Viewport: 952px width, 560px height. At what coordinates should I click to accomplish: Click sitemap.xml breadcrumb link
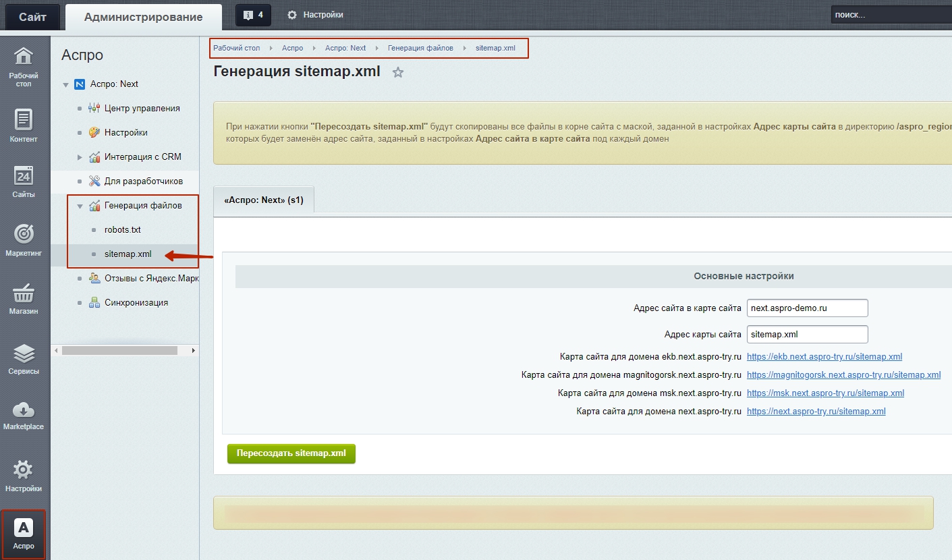coord(495,49)
